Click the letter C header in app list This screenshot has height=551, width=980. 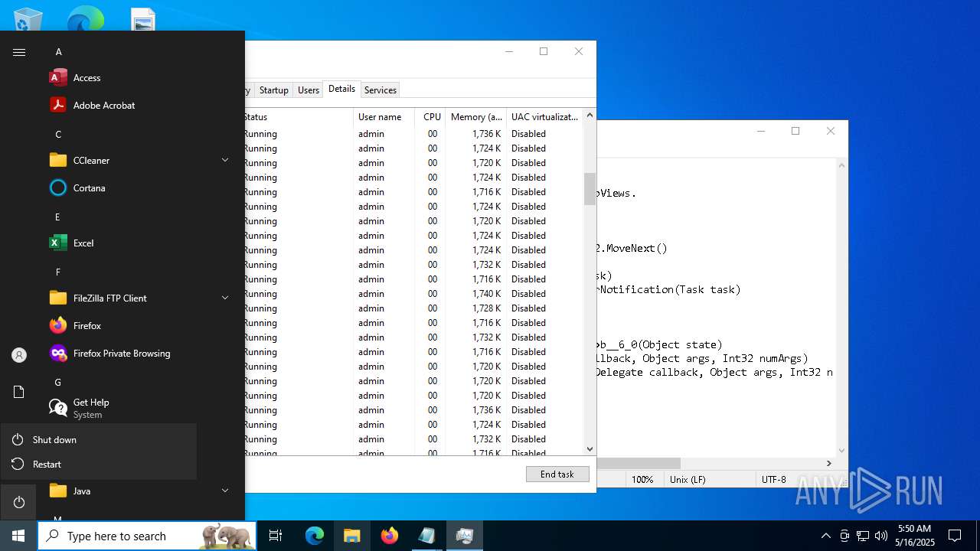click(59, 135)
